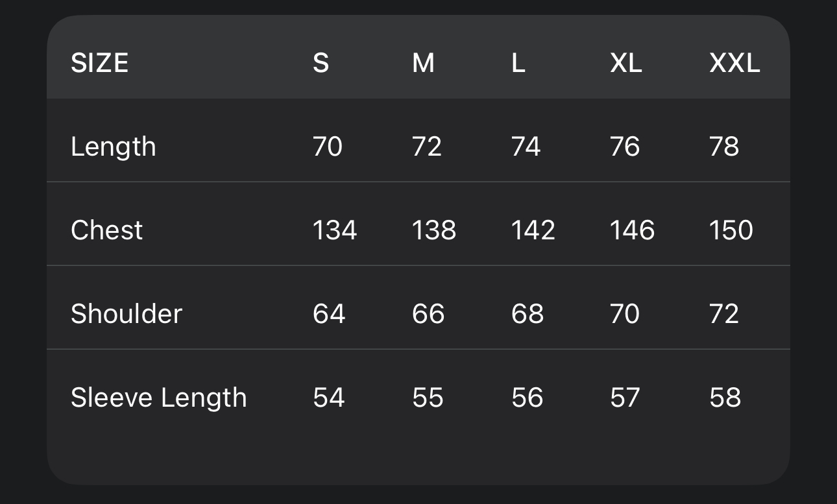Click the L size column header

[518, 64]
